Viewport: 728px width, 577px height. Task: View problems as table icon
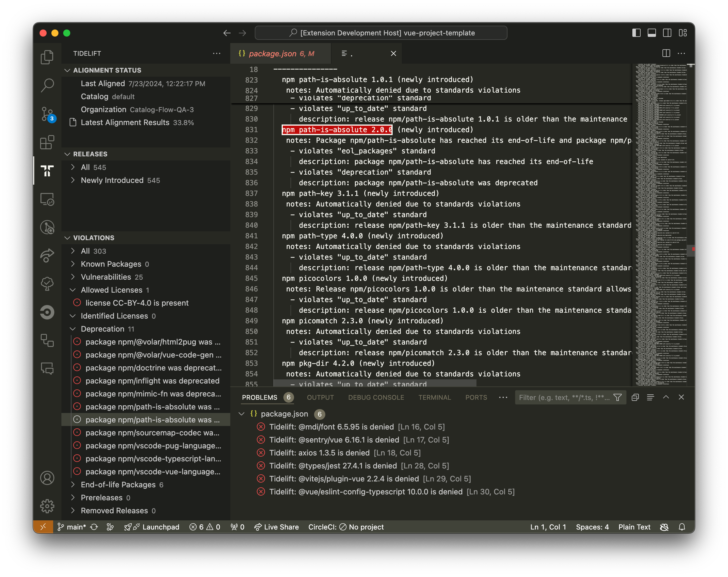[650, 397]
